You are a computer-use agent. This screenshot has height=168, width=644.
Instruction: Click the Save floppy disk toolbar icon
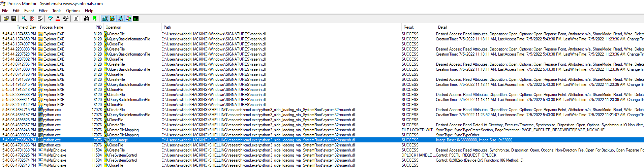coord(14,19)
